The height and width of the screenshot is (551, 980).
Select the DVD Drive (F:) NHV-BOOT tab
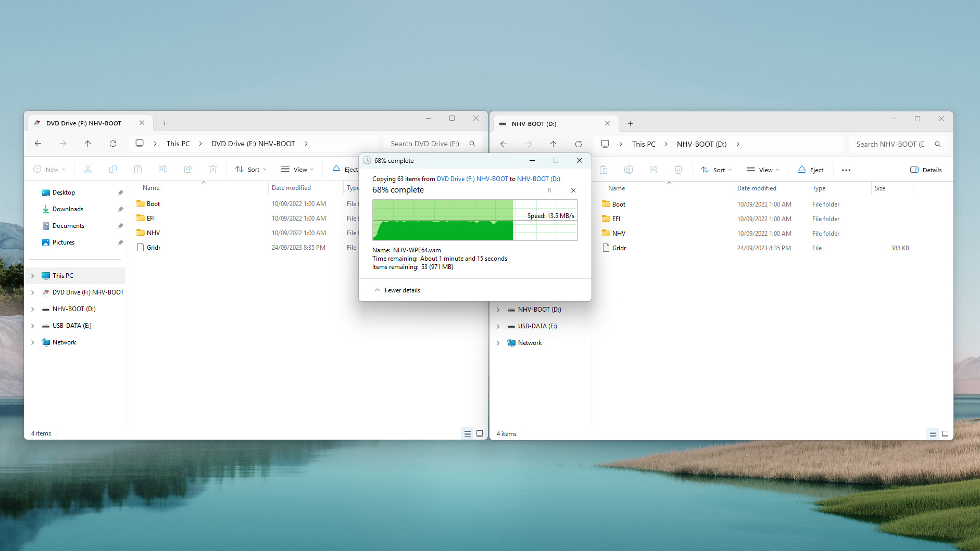84,123
